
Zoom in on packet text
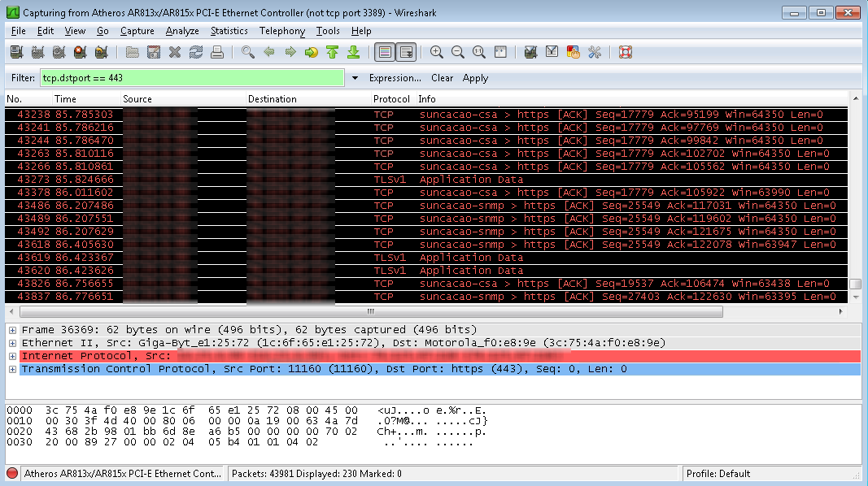(x=437, y=52)
